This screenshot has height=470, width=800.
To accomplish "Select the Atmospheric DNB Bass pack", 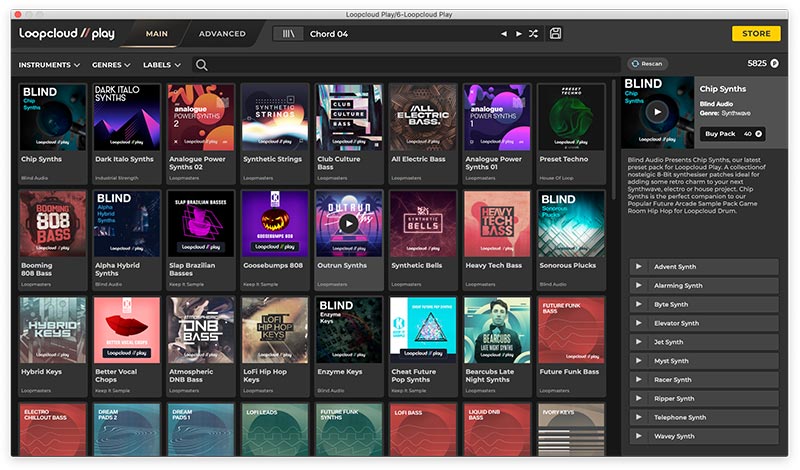I will [201, 346].
